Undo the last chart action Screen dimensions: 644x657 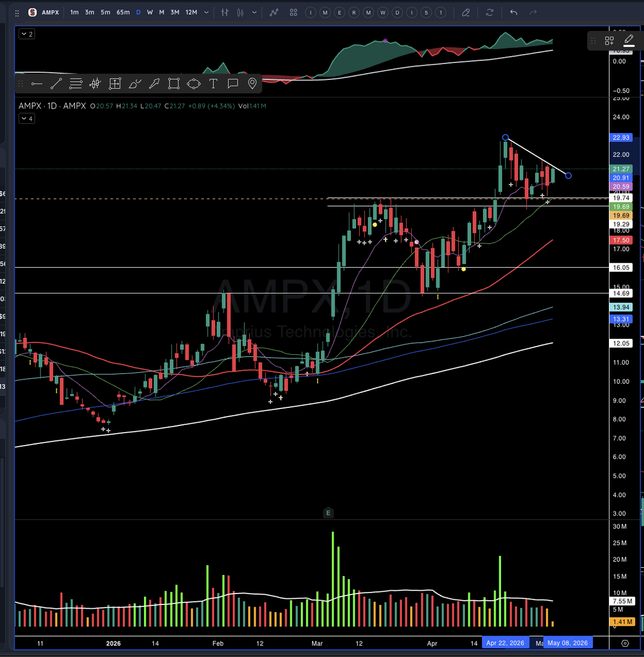coord(513,12)
